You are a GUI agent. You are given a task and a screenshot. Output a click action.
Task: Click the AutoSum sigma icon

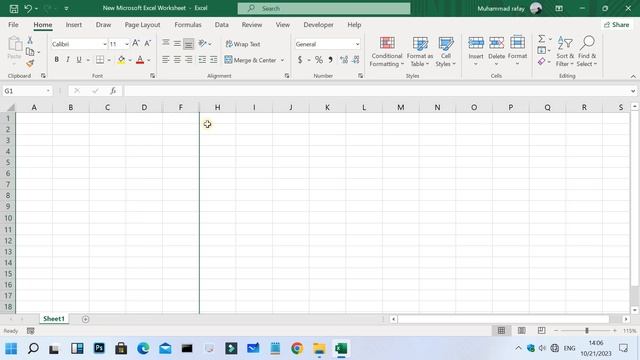(x=542, y=39)
